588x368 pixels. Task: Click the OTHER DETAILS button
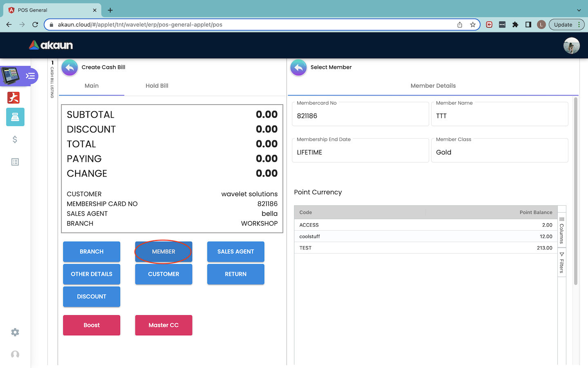pyautogui.click(x=91, y=274)
